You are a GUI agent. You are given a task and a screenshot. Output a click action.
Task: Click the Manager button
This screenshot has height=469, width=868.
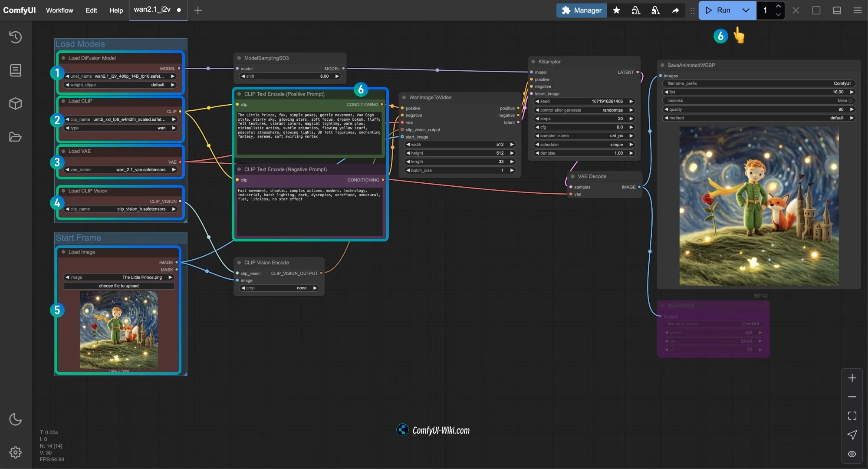(x=581, y=10)
